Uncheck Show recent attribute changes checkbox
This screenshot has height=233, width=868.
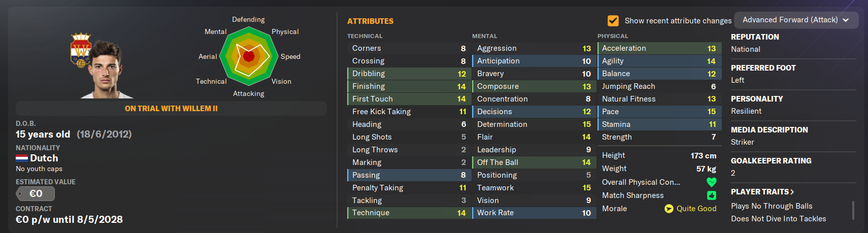click(x=613, y=21)
